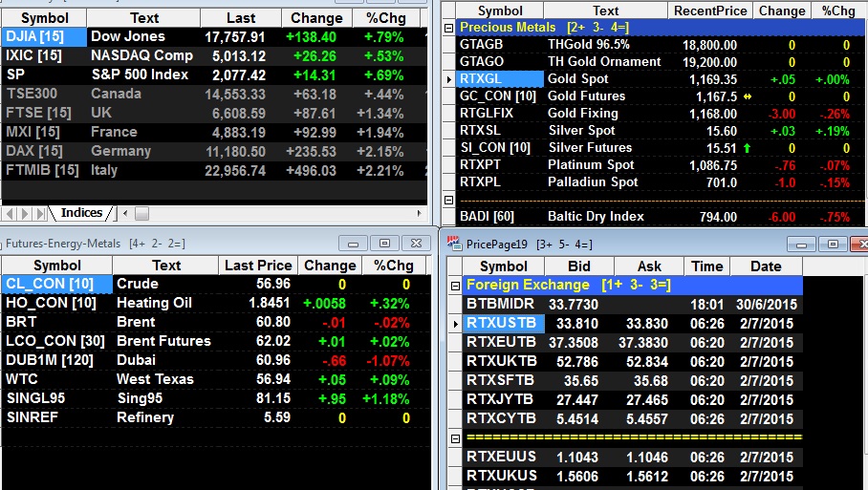Viewport: 868px width, 490px height.
Task: Click the Precious Metals group header
Action: click(661, 27)
